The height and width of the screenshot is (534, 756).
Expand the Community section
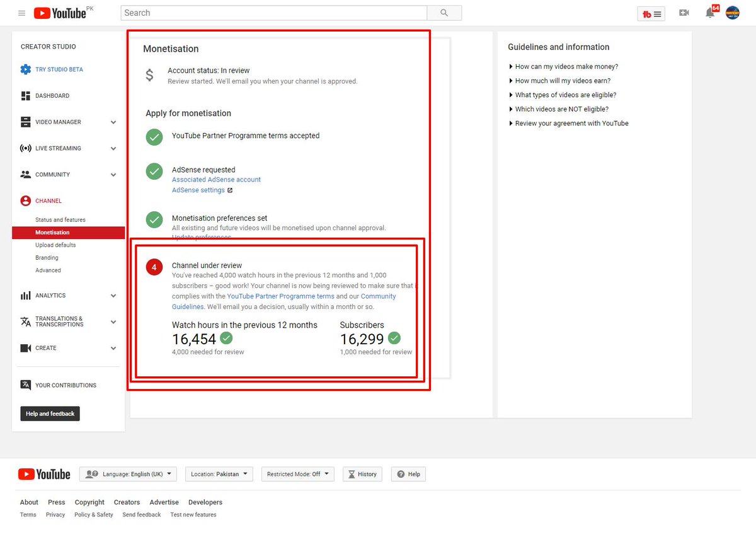[113, 175]
